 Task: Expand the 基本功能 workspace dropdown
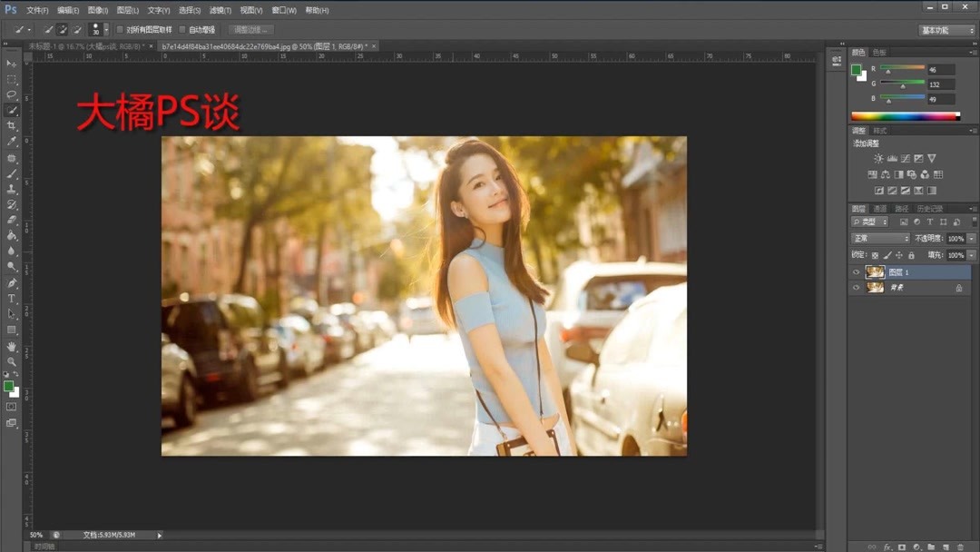click(x=946, y=30)
